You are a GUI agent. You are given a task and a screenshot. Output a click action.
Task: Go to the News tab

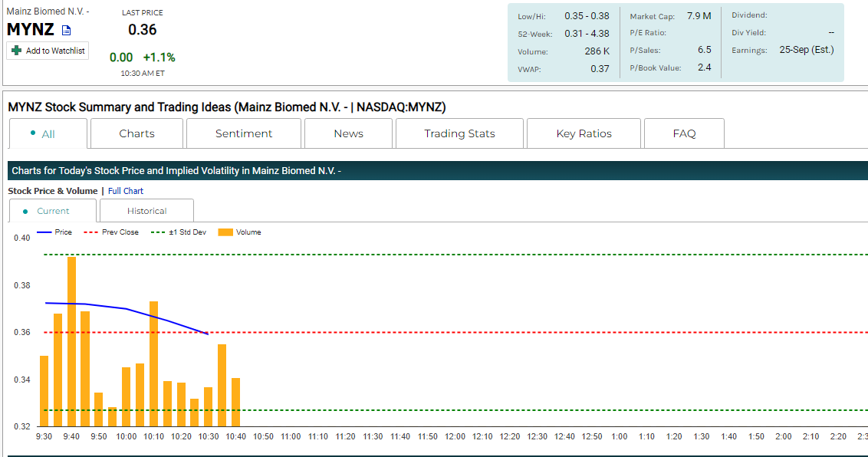tap(348, 133)
